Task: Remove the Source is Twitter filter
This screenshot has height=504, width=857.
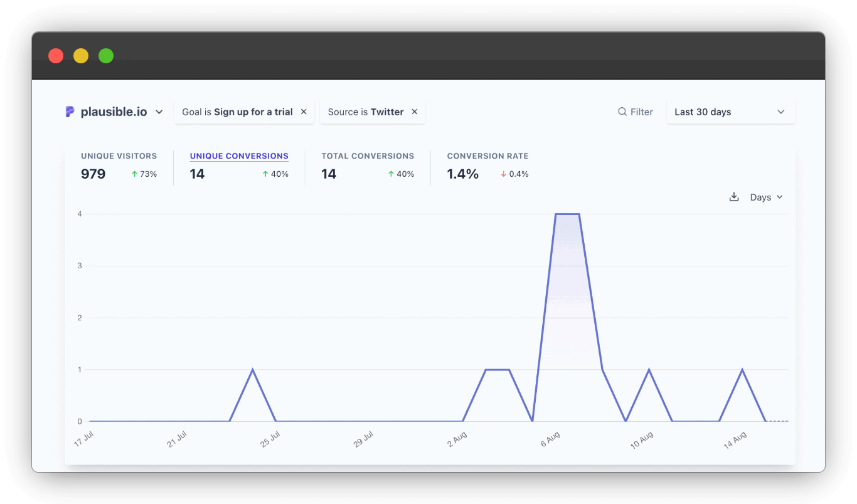Action: pyautogui.click(x=414, y=112)
